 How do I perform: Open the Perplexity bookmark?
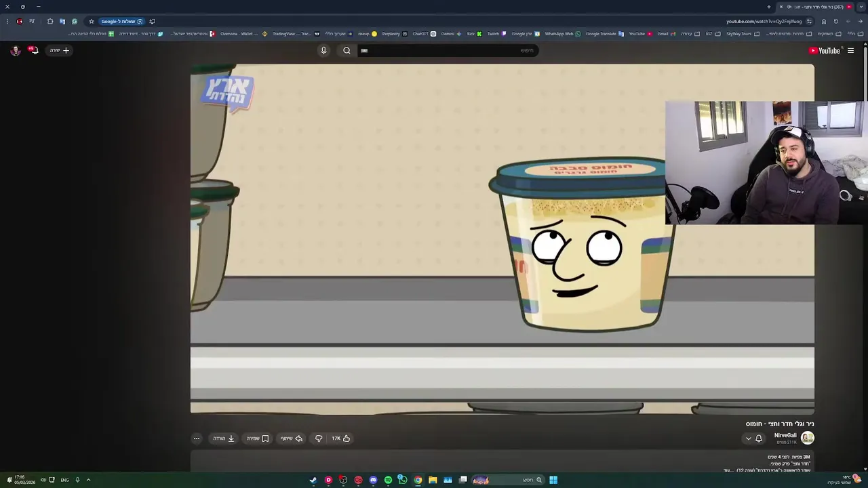pyautogui.click(x=395, y=34)
